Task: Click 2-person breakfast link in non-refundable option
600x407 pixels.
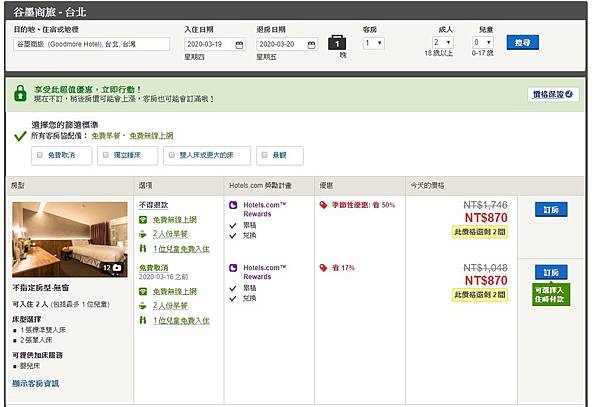Action: click(x=170, y=234)
